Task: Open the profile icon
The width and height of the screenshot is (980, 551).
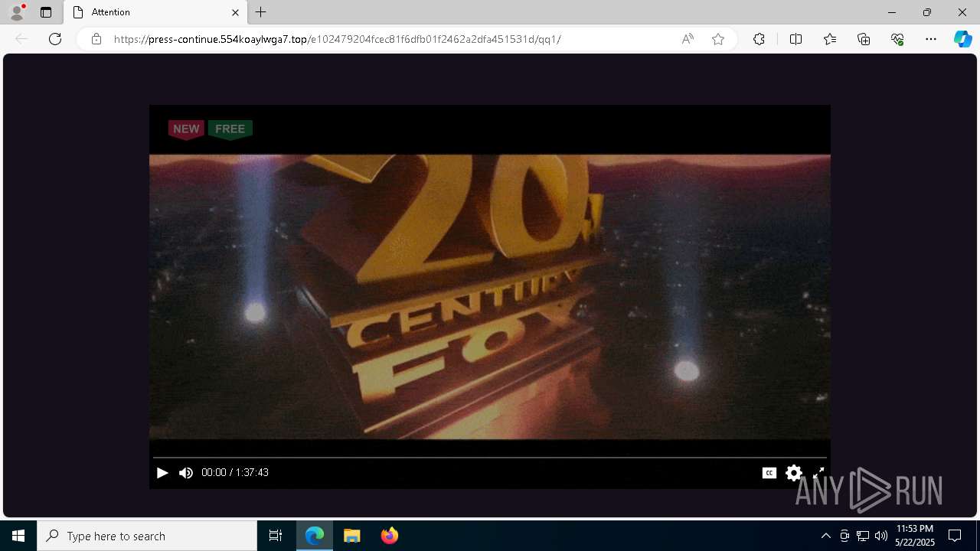Action: [16, 12]
